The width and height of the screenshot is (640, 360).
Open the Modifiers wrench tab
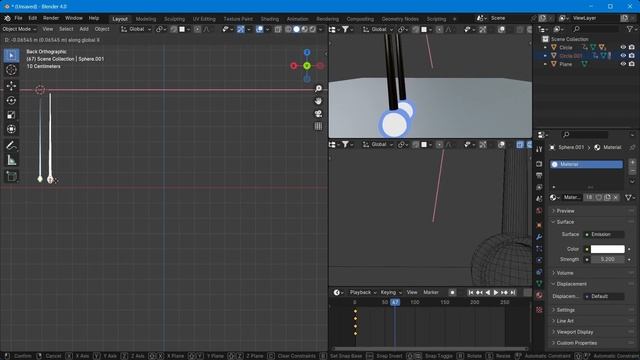[x=539, y=237]
